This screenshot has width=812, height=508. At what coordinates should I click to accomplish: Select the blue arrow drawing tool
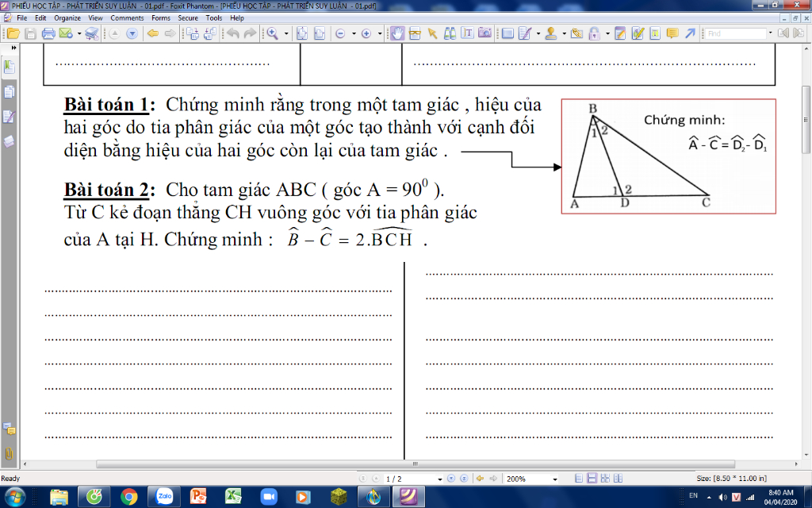[x=690, y=33]
